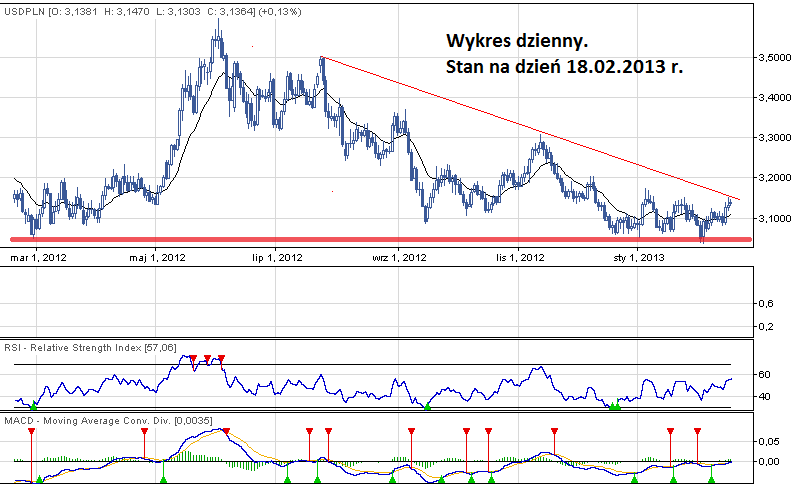Select the 'lis 1, 2012' date label
Screen dimensions: 793x488
pyautogui.click(x=520, y=258)
